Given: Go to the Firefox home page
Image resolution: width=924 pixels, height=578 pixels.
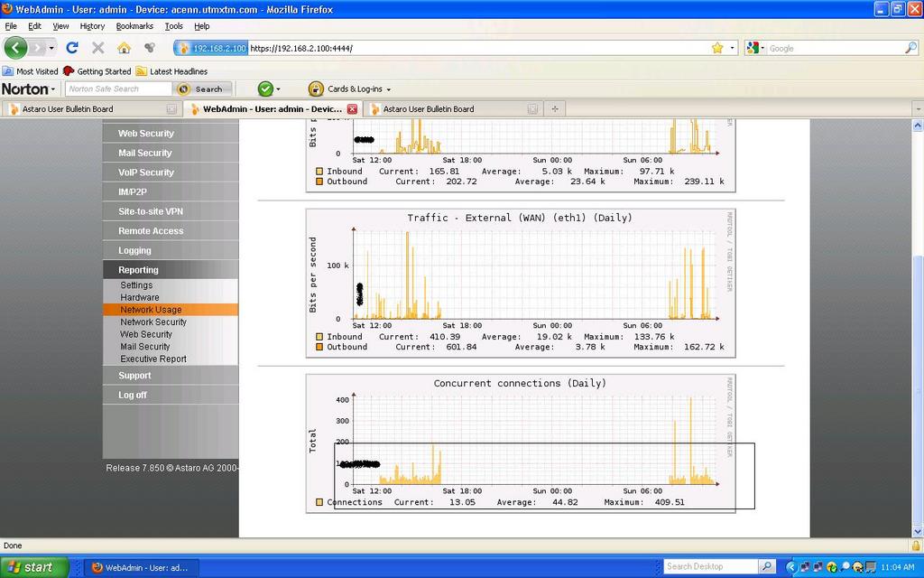Looking at the screenshot, I should point(124,48).
